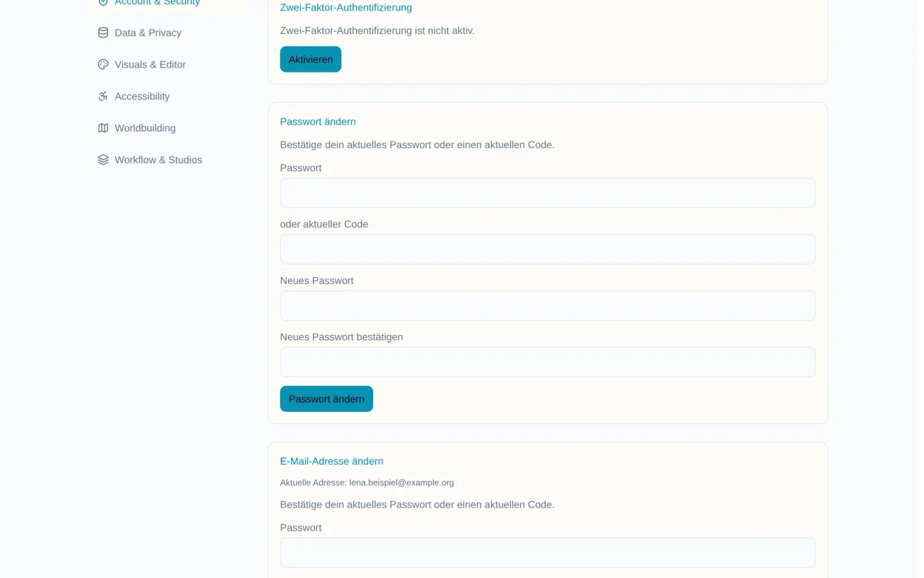Image resolution: width=924 pixels, height=578 pixels.
Task: Click the palette icon beside Visuals & Editor
Action: tap(103, 64)
